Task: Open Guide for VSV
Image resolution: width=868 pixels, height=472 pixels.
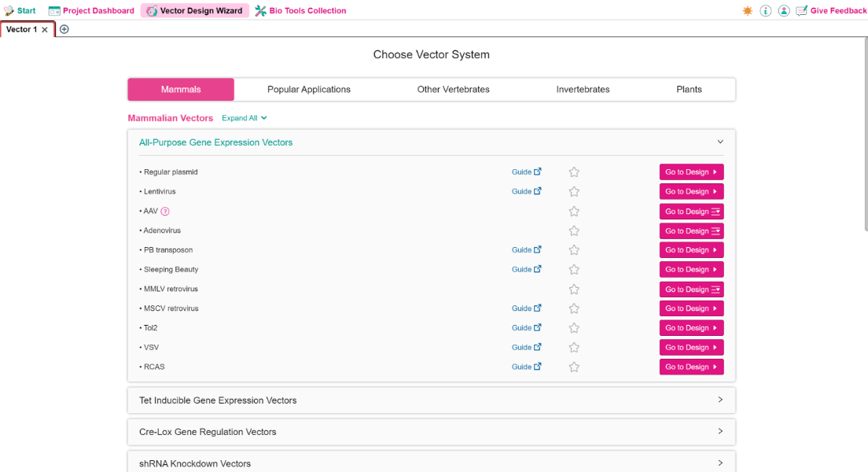Action: click(527, 348)
